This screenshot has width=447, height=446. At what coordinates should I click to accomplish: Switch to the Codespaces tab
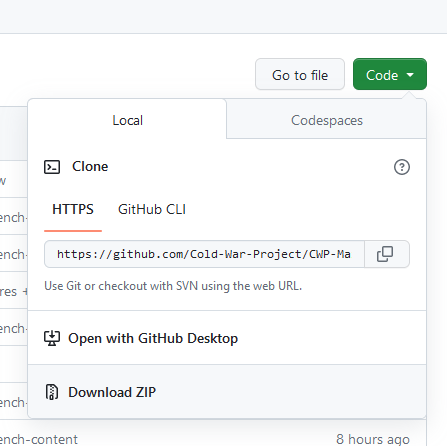click(326, 120)
